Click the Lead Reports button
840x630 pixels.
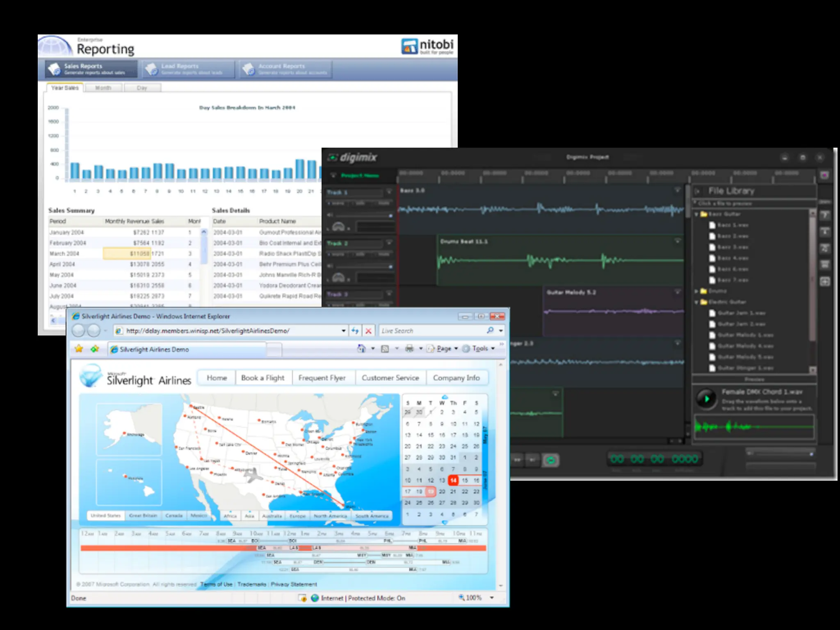click(189, 69)
